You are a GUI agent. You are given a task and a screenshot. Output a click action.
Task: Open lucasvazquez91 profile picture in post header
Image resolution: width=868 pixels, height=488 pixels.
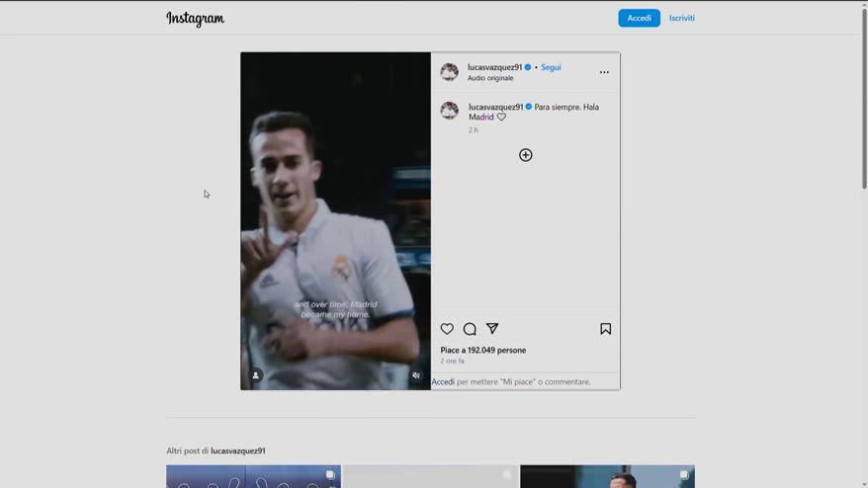click(449, 72)
